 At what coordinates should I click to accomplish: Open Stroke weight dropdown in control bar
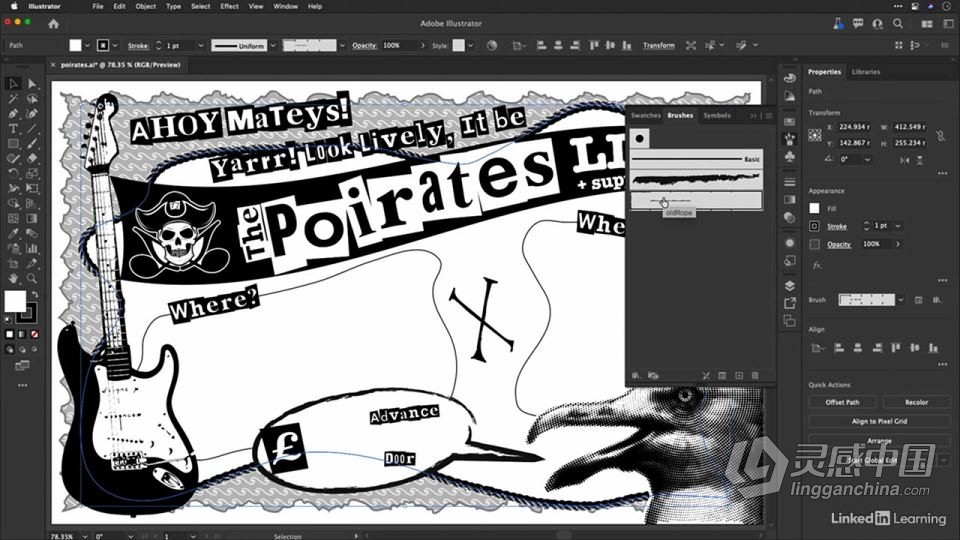(x=200, y=45)
